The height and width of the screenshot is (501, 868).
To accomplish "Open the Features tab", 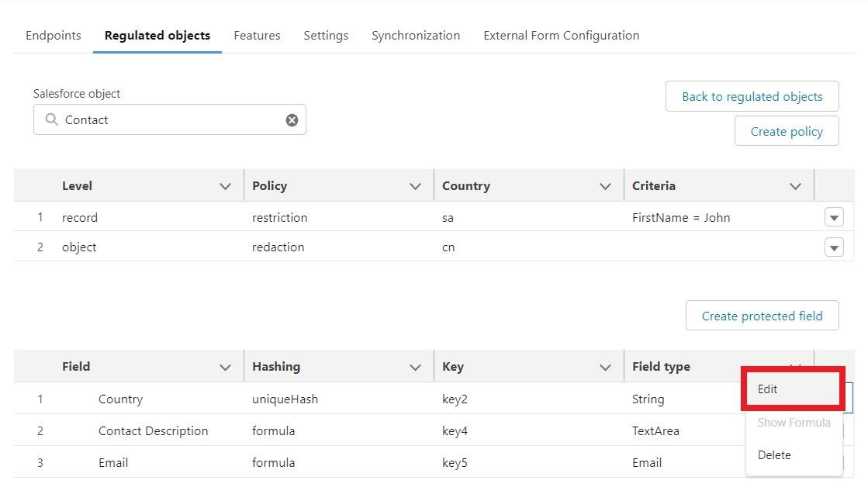I will click(x=257, y=36).
